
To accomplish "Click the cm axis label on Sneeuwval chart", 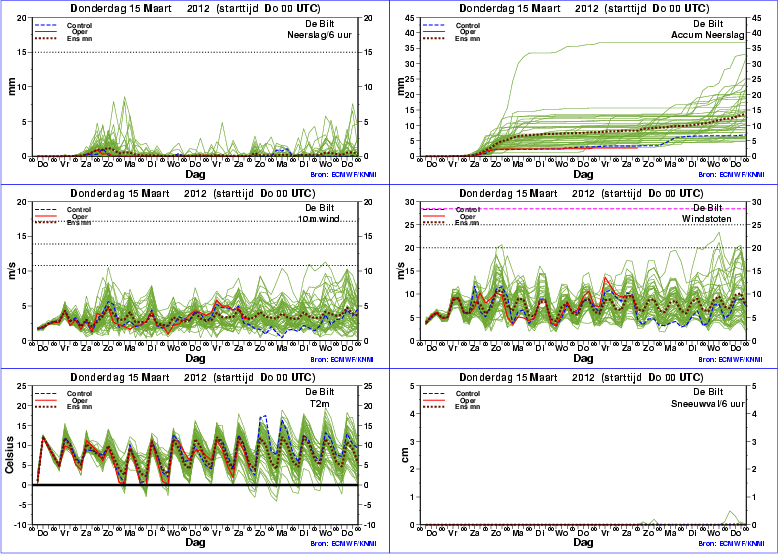I will [405, 454].
